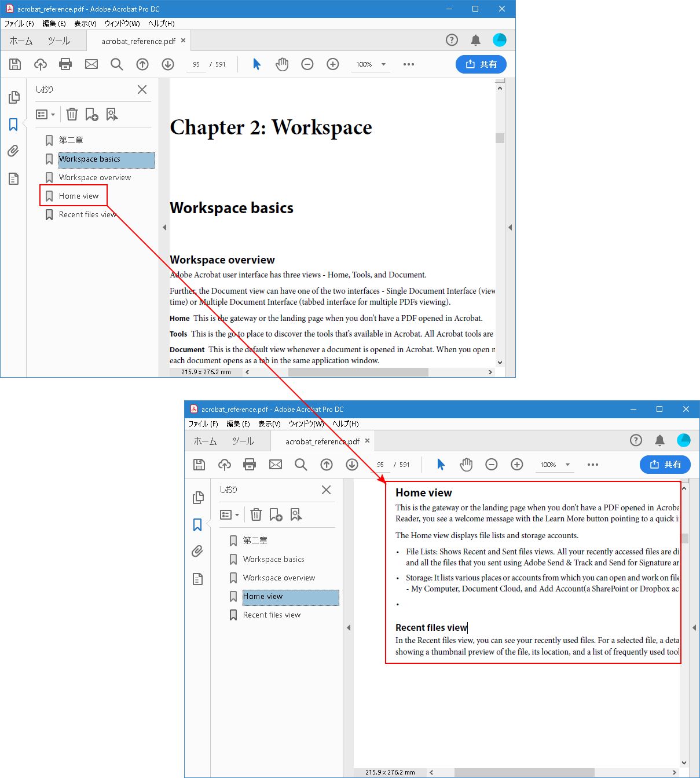Switch to ツール tab in lower window
This screenshot has width=700, height=778.
coord(243,441)
